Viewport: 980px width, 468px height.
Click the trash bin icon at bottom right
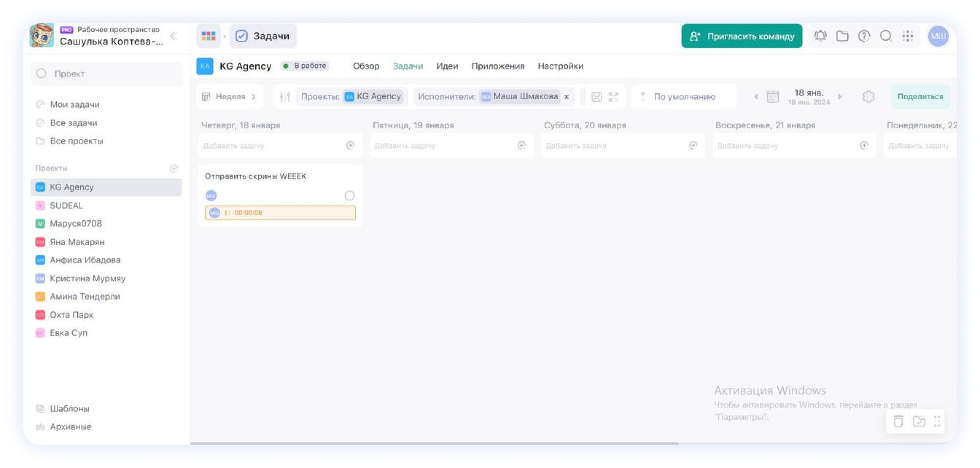[x=898, y=421]
